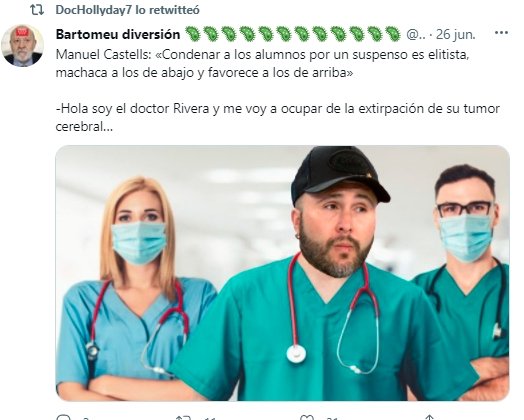This screenshot has height=420, width=524.
Task: Open DocHollyday7 profile from the retweet notice
Action: [94, 10]
